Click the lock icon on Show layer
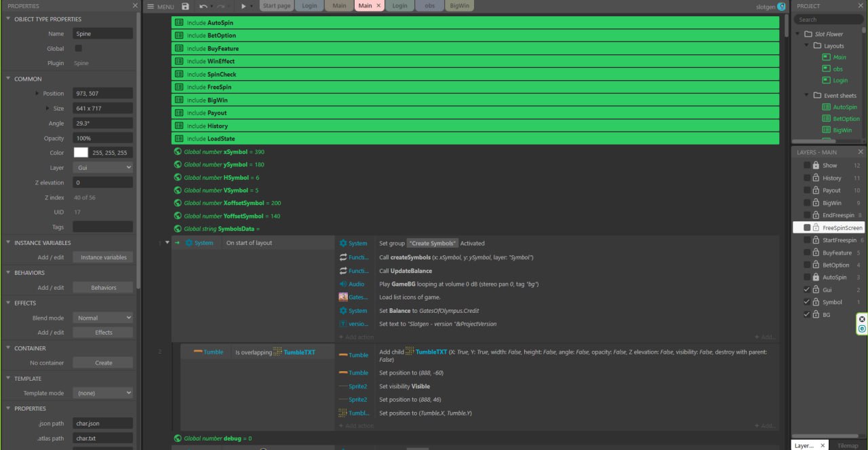This screenshot has width=868, height=450. coord(816,166)
